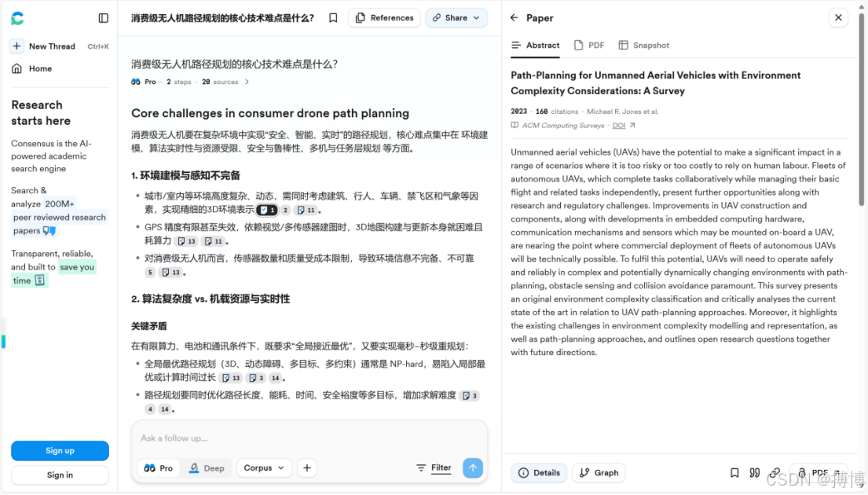The height and width of the screenshot is (495, 868).
Task: Click the Sign in button
Action: tap(60, 475)
